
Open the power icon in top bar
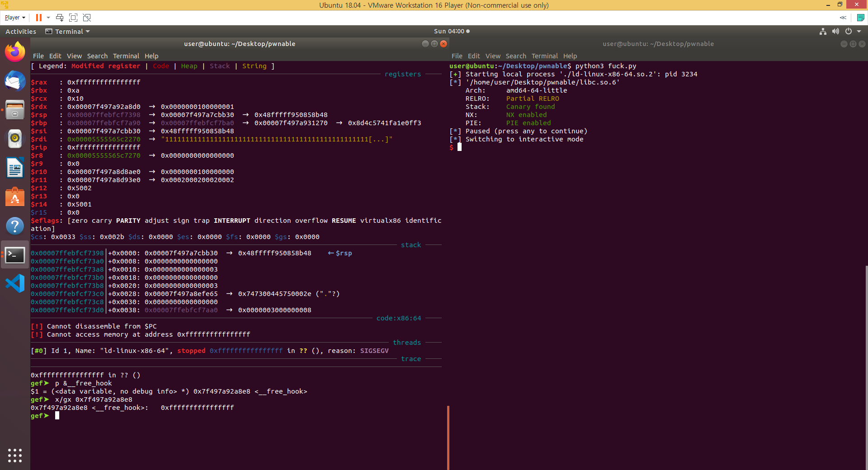[849, 31]
